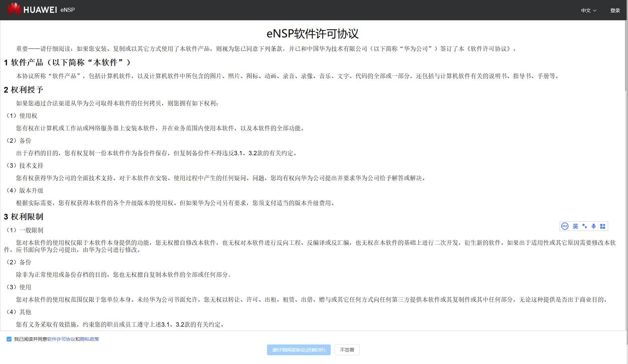Click paragraph starting 根据实际需要
Screen dimensions: 628x364
(x=176, y=203)
